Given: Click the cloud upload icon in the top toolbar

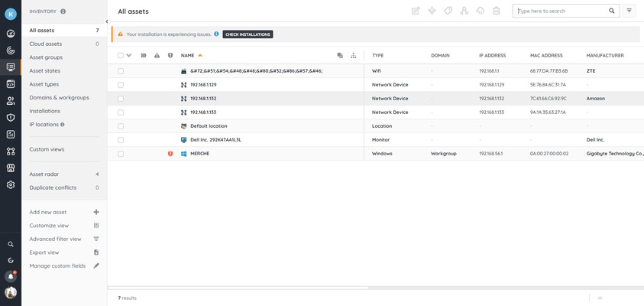Looking at the screenshot, I should (x=480, y=11).
